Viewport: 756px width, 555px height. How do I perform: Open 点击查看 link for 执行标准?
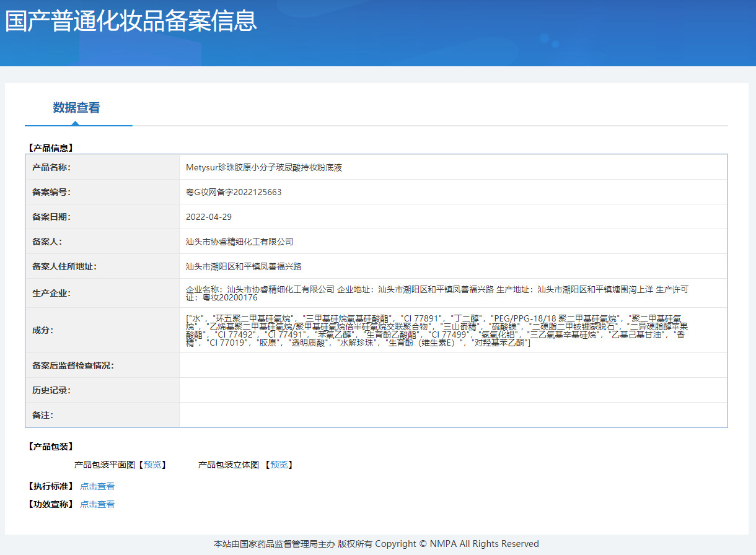tap(97, 486)
